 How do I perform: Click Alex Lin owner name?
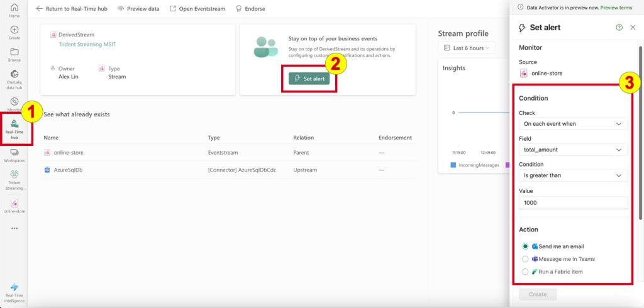coord(68,77)
